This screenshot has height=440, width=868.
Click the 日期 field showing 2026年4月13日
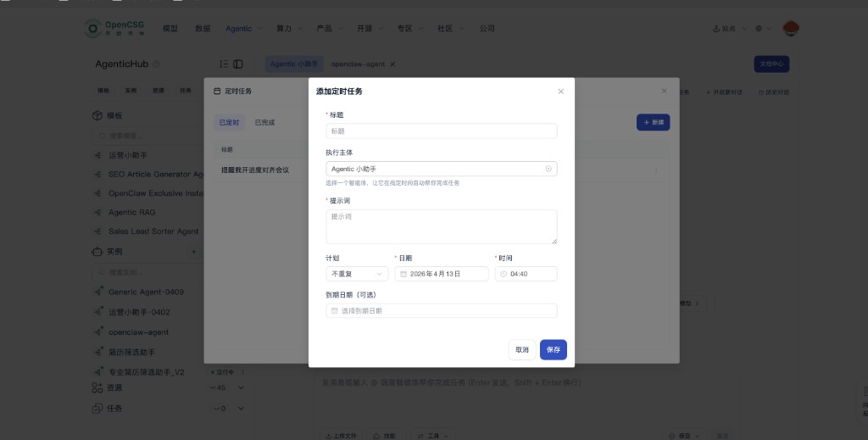point(441,274)
